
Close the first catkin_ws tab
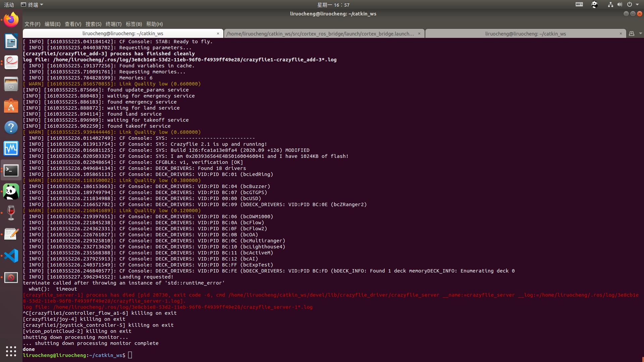click(218, 34)
